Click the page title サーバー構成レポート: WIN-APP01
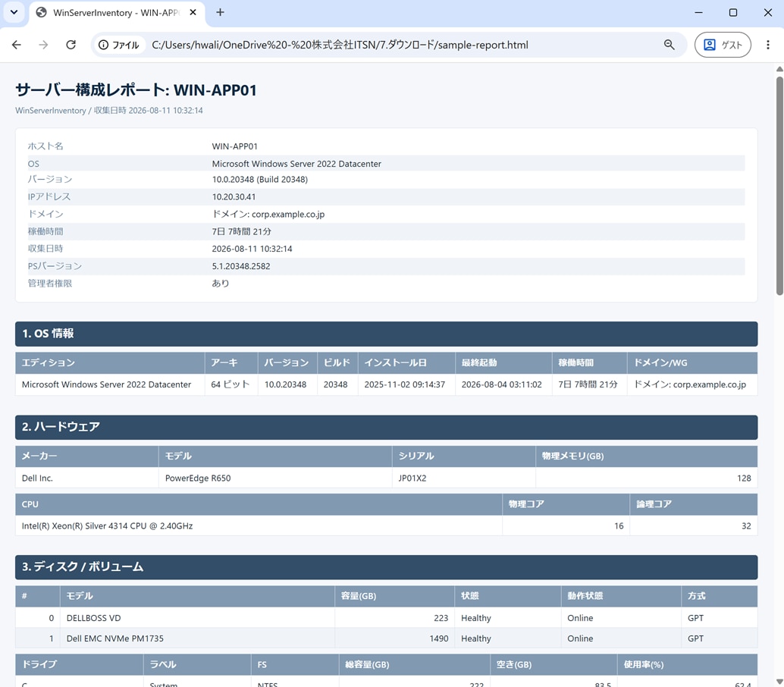This screenshot has height=687, width=784. tap(136, 90)
